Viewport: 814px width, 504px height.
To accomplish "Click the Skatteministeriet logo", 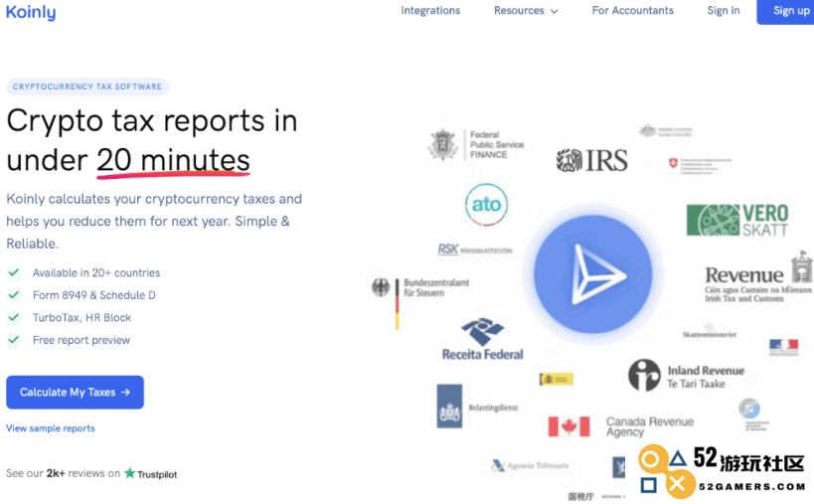I will pos(709,331).
